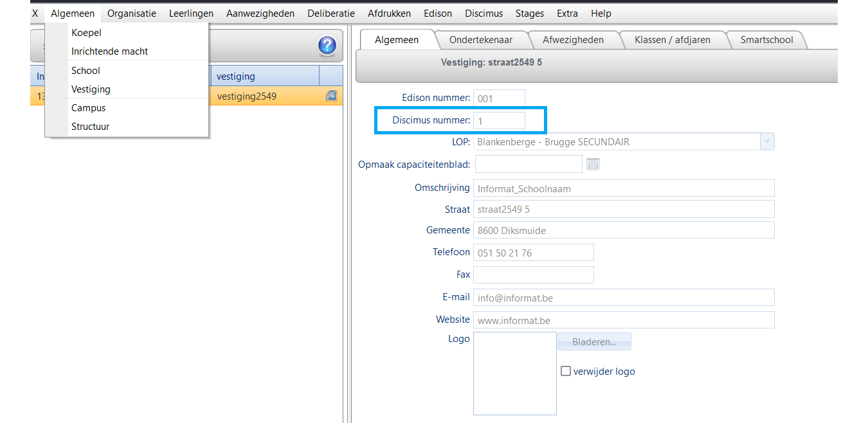Open the Organisatie menu
Screen dimensions: 868x423
[x=131, y=14]
